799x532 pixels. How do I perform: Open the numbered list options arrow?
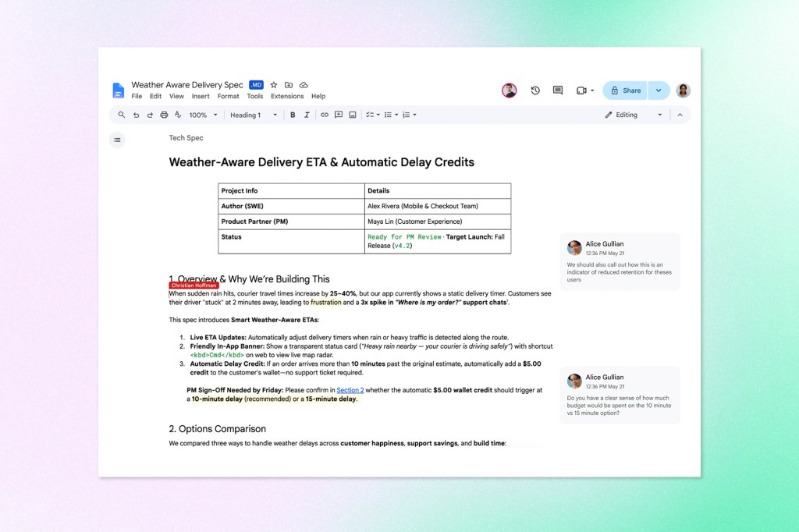(415, 115)
